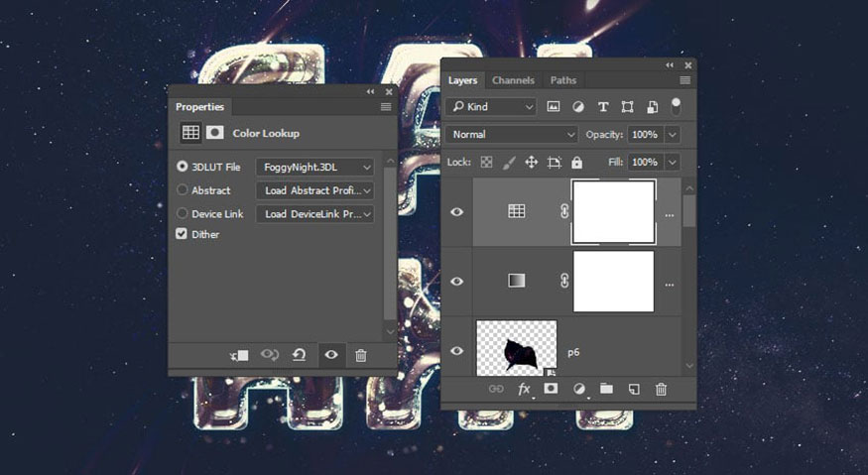
Task: Select the mask icon in Properties panel
Action: coord(215,133)
